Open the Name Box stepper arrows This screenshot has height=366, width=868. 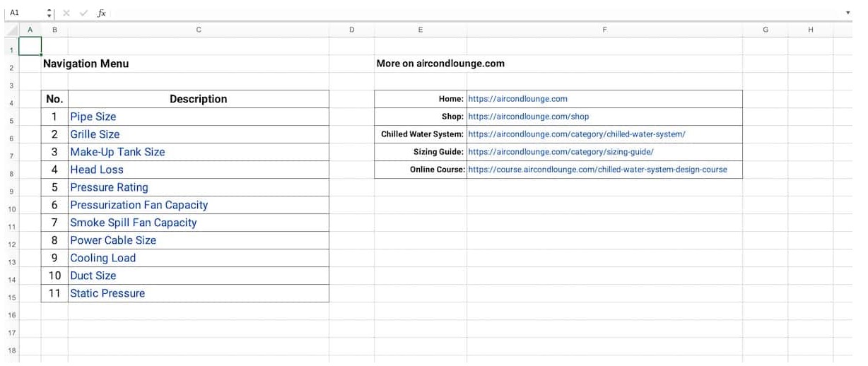[x=49, y=13]
